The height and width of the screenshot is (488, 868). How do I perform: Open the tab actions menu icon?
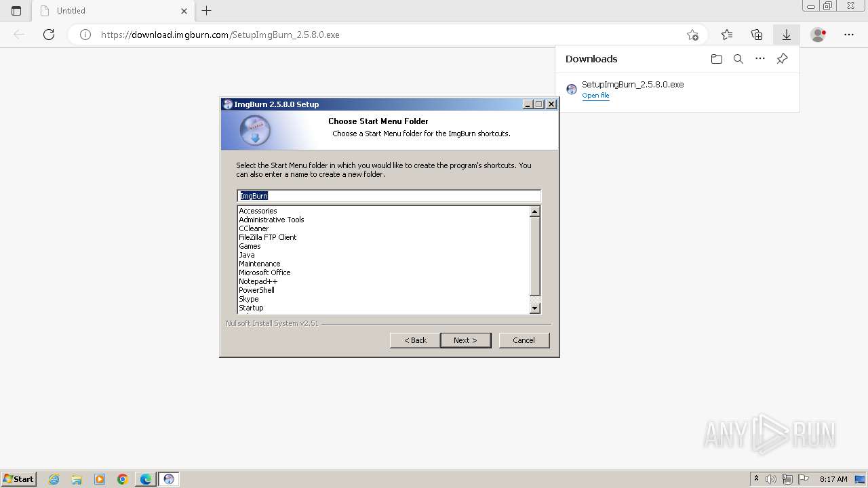(16, 11)
